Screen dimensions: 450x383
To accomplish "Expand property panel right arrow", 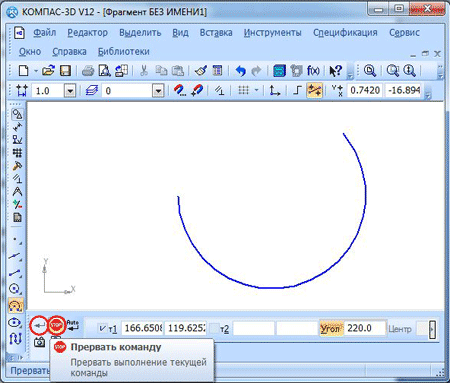I will click(x=432, y=330).
